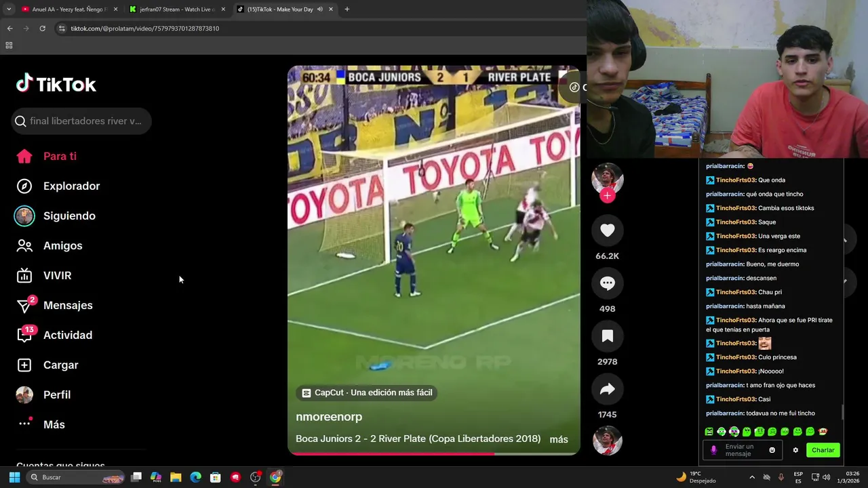Expand video description with más

pos(559,439)
